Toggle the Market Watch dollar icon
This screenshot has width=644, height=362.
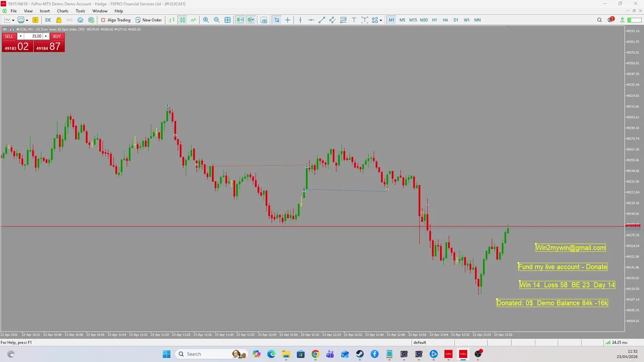point(35,20)
